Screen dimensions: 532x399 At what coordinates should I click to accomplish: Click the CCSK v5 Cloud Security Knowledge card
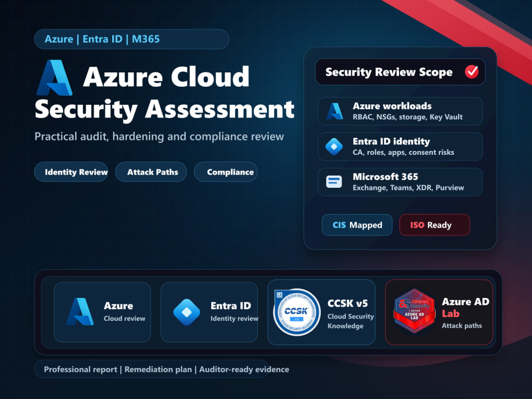(x=322, y=312)
